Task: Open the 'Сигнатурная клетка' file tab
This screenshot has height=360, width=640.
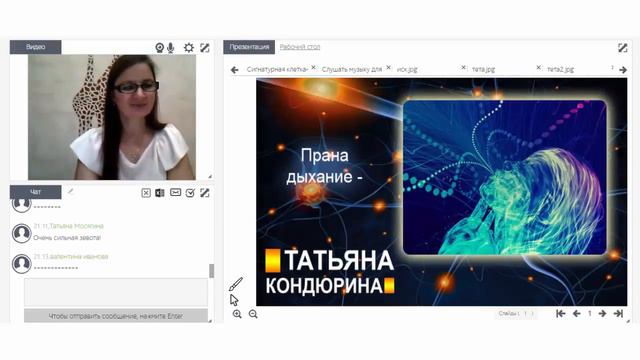Action: pos(277,69)
